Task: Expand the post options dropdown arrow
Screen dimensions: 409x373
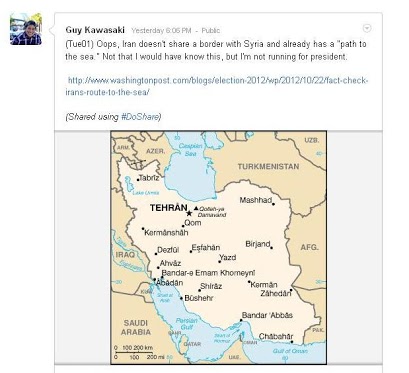Action: [367, 28]
